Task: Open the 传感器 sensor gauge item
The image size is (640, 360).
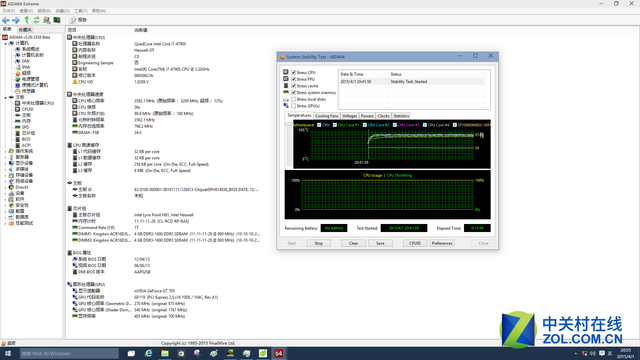Action: tap(25, 91)
